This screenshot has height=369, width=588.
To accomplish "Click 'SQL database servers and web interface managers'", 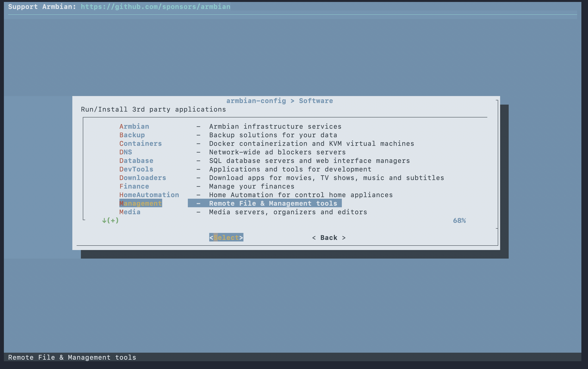I will coord(310,161).
